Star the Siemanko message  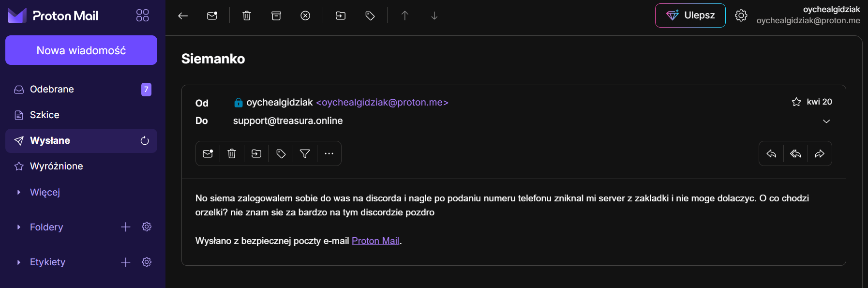tap(796, 102)
